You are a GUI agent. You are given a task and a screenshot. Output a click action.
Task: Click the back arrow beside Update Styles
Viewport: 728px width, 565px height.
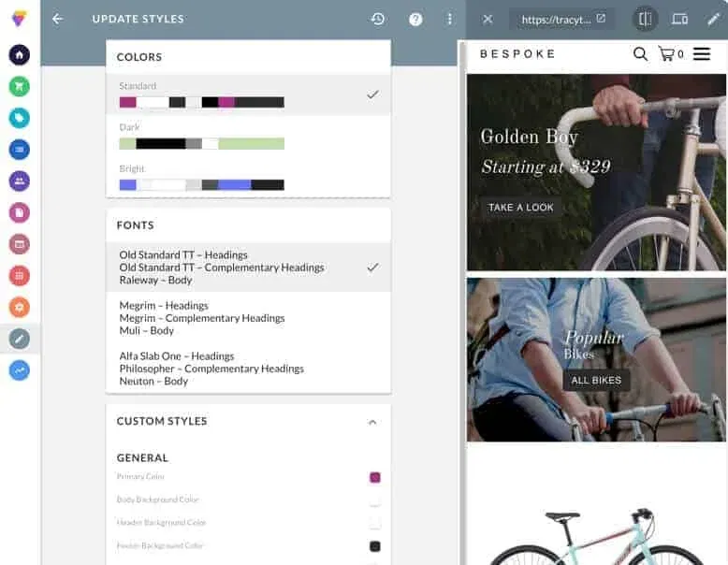pyautogui.click(x=57, y=19)
